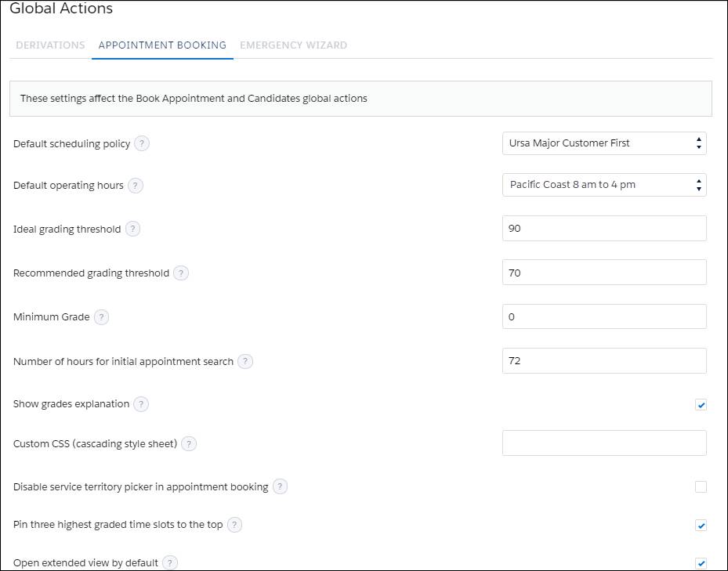Switch to the Derivations tab

[x=50, y=45]
